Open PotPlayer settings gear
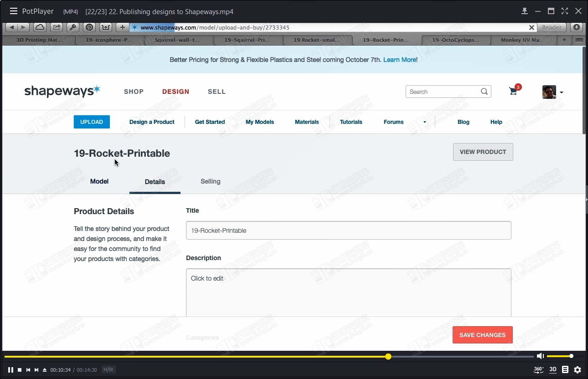The image size is (588, 379). tap(578, 369)
